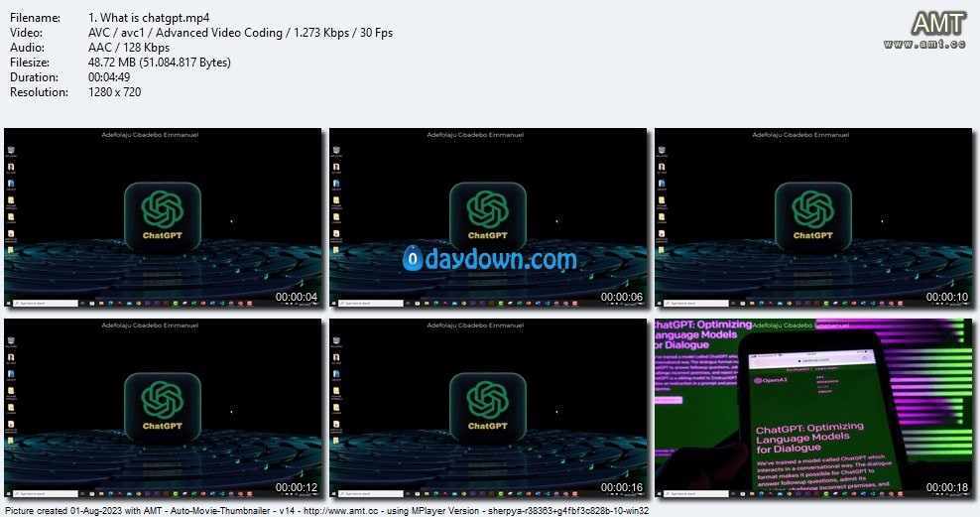The image size is (980, 517).
Task: Click the 'Adefolaju Gbadebo Emmanuel' caption in the 00:00:04 frame
Action: (150, 134)
